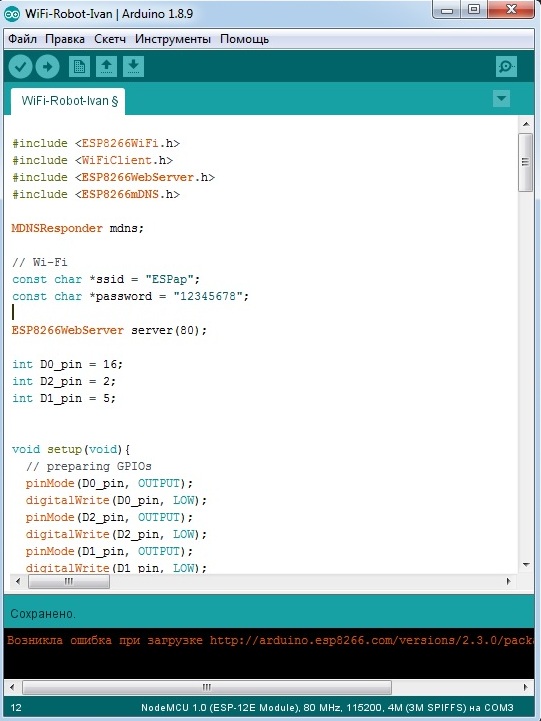
Task: Click the pinMode(D1_pin, OUTPUT); line
Action: pyautogui.click(x=109, y=552)
